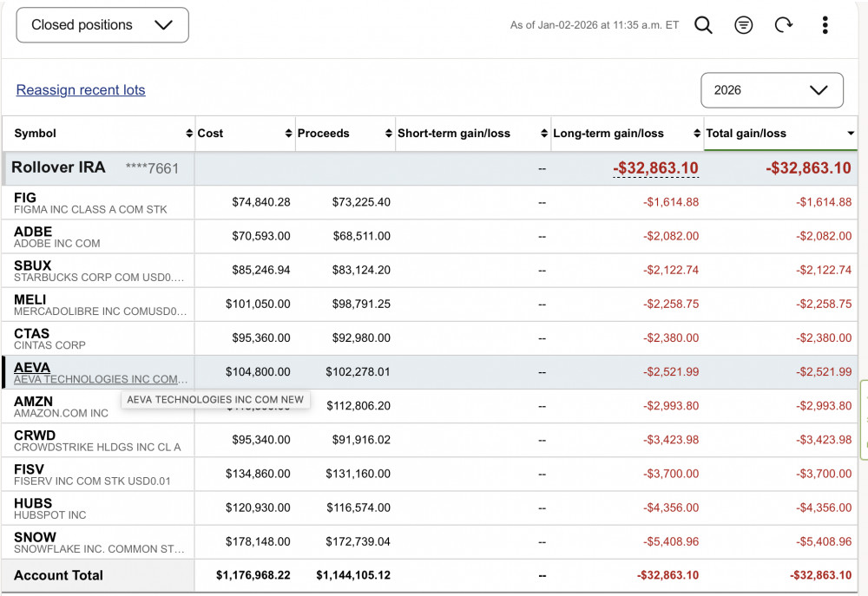This screenshot has width=868, height=596.
Task: Sort by Cost column arrows
Action: 289,134
